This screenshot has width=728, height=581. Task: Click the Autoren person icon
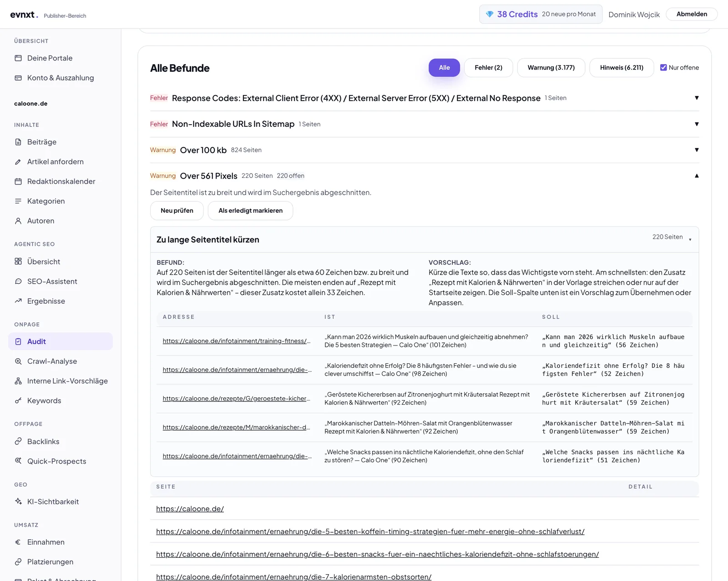tap(18, 221)
